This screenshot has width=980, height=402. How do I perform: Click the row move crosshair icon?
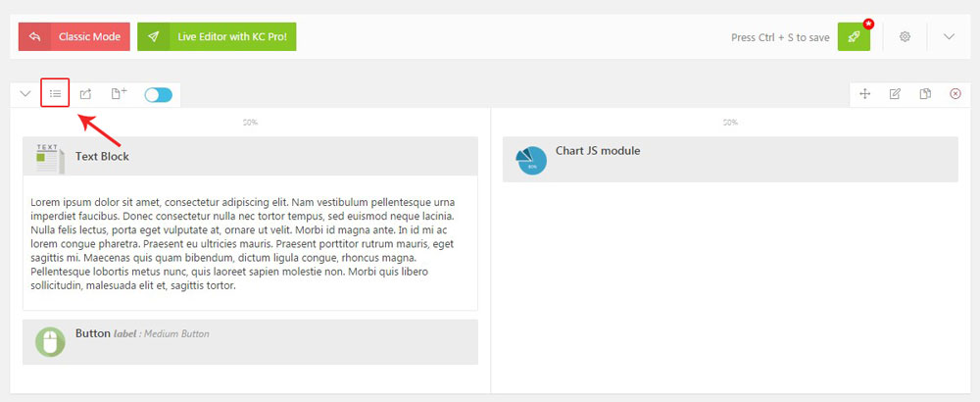tap(865, 94)
